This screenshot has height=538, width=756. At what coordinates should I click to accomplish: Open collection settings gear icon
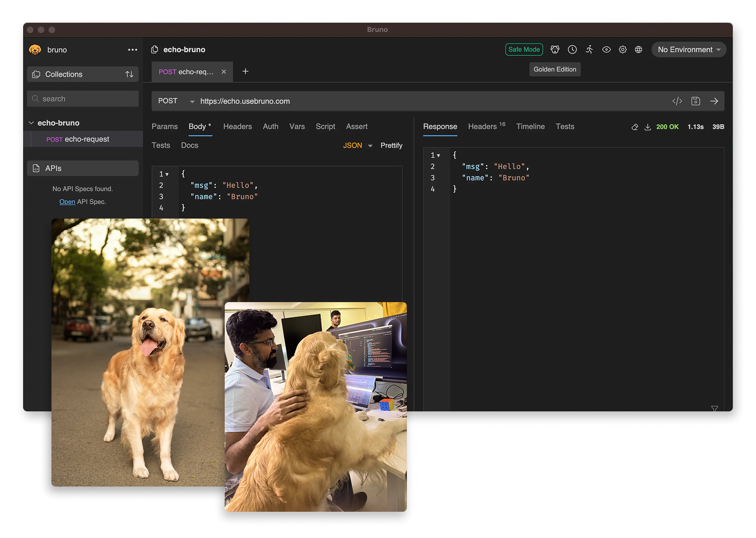[623, 49]
